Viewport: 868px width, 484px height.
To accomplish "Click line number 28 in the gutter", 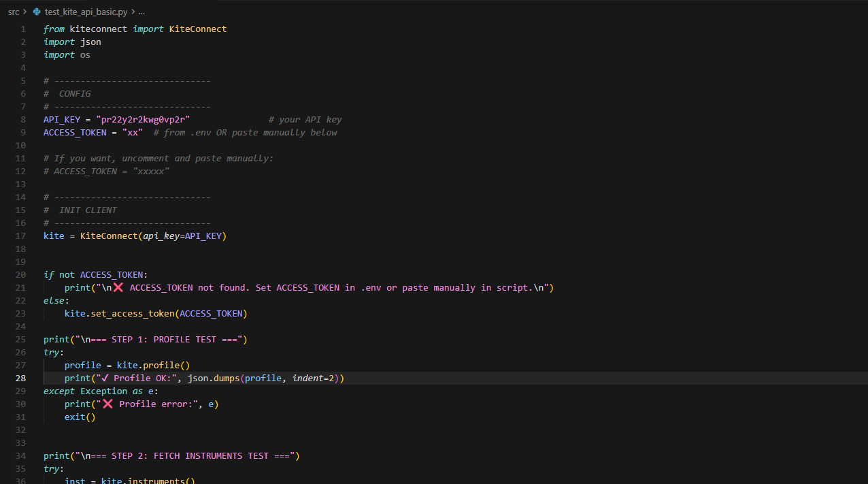I will pos(21,378).
